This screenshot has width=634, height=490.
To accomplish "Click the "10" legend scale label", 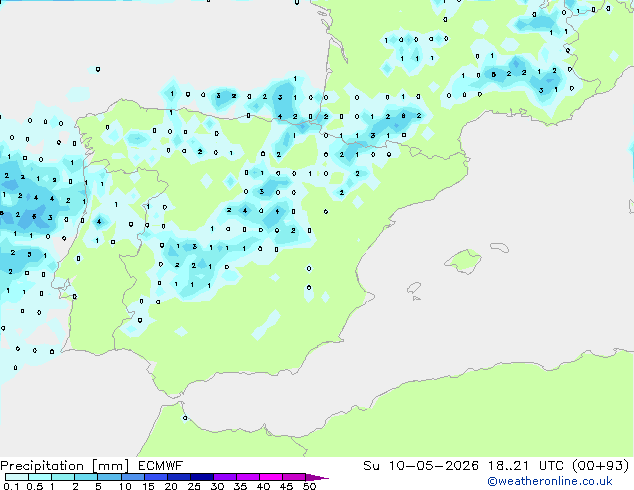I will pyautogui.click(x=125, y=486).
